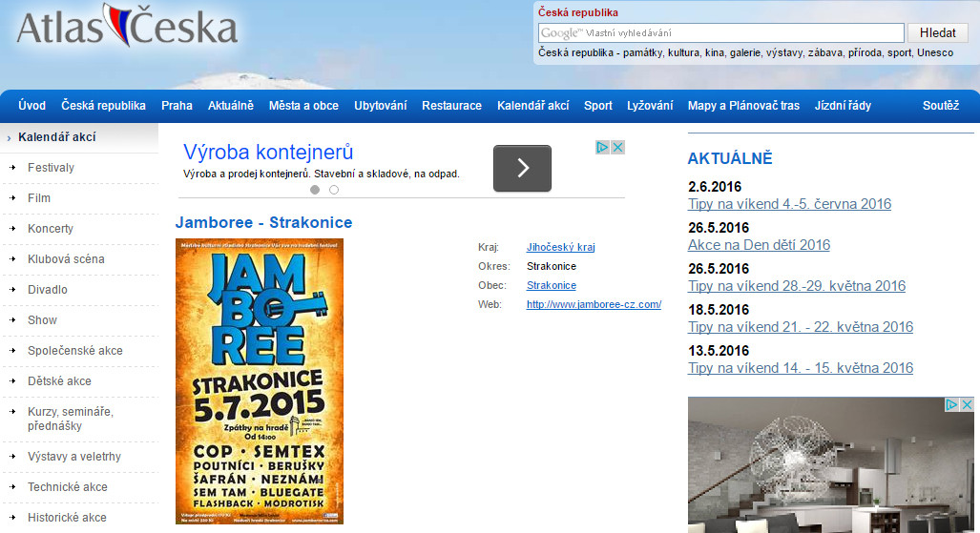Screen dimensions: 980x533
Task: Open the Úvod menu item
Action: (x=31, y=106)
